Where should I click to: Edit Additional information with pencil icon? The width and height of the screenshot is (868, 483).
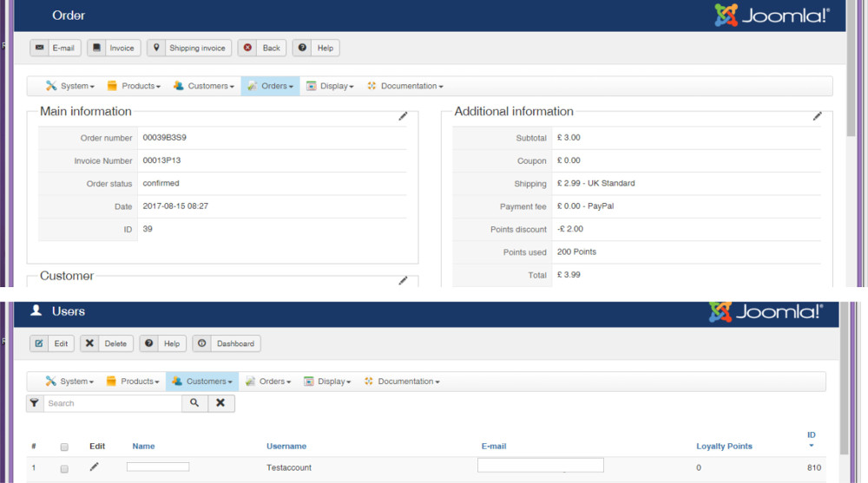click(817, 115)
